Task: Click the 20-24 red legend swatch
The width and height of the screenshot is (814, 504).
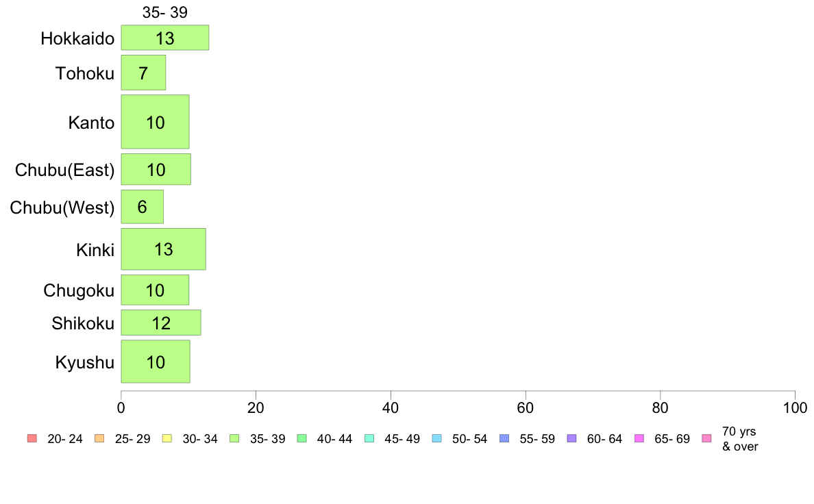Action: (32, 438)
